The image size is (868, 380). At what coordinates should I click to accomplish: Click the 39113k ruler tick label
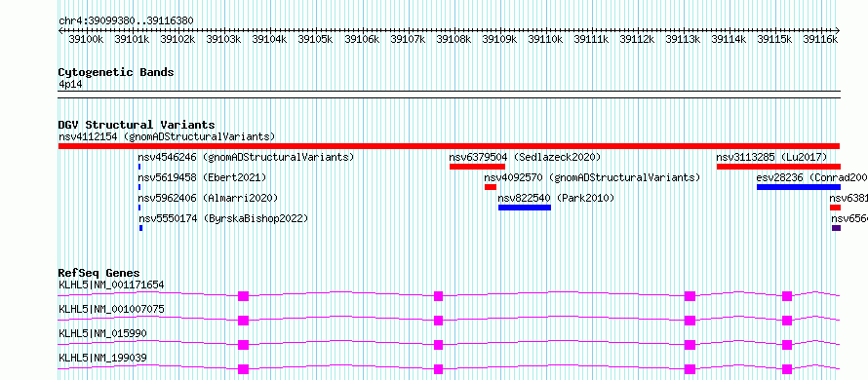(x=684, y=39)
